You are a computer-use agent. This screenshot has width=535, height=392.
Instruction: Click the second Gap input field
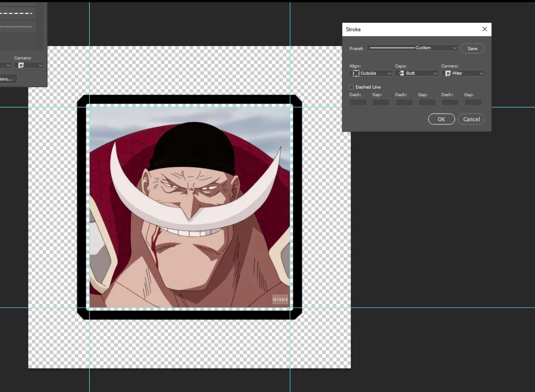tap(427, 102)
